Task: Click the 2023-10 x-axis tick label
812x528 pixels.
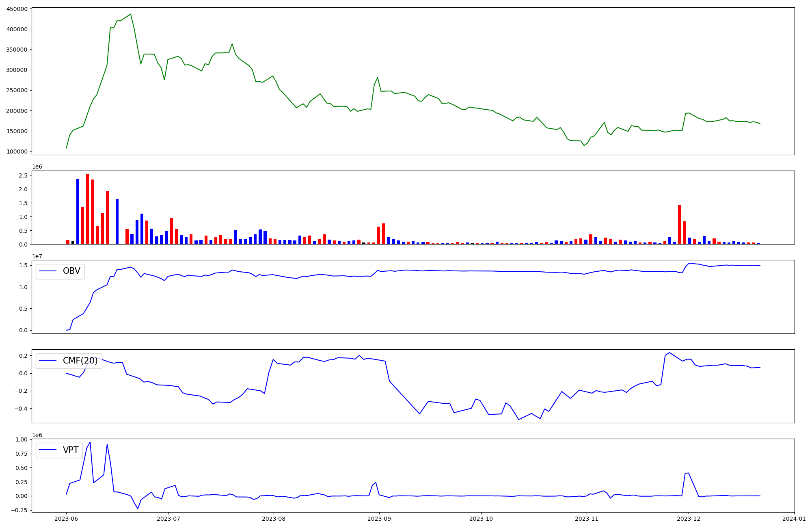Action: [x=481, y=519]
